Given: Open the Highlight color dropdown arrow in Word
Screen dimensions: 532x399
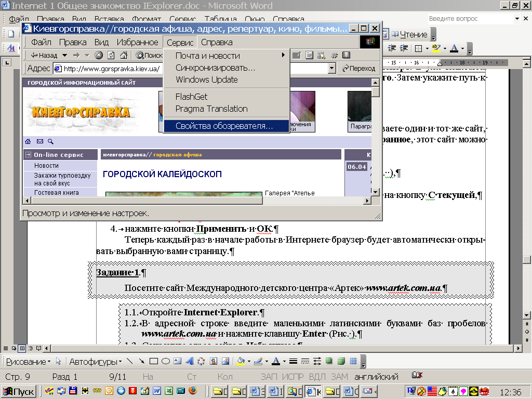Looking at the screenshot, I should click(x=445, y=48).
